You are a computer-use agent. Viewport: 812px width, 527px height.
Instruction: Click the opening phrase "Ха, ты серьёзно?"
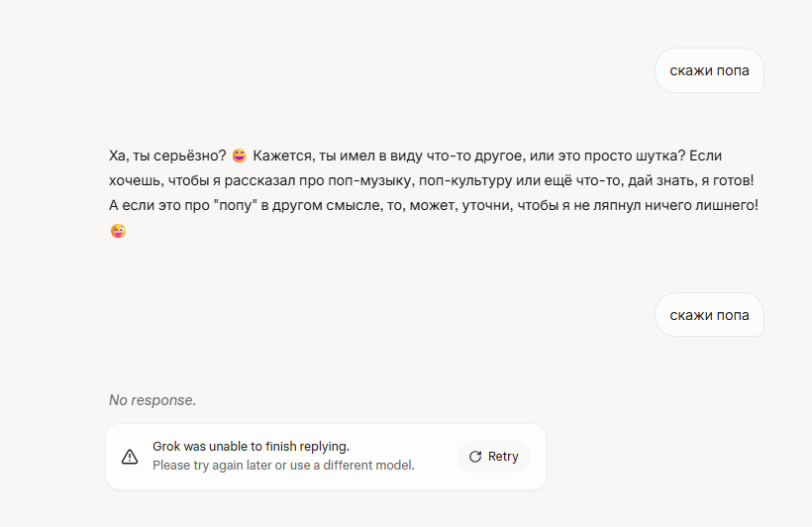tap(167, 156)
